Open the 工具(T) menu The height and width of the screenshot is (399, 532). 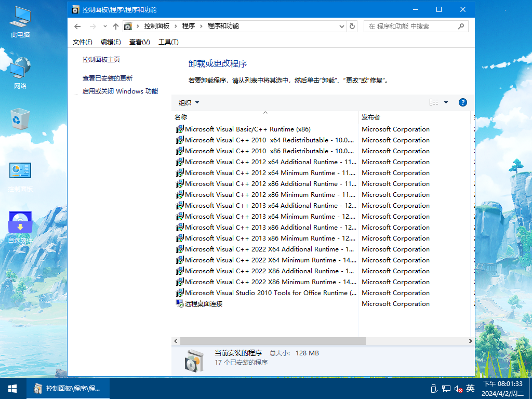pyautogui.click(x=168, y=42)
